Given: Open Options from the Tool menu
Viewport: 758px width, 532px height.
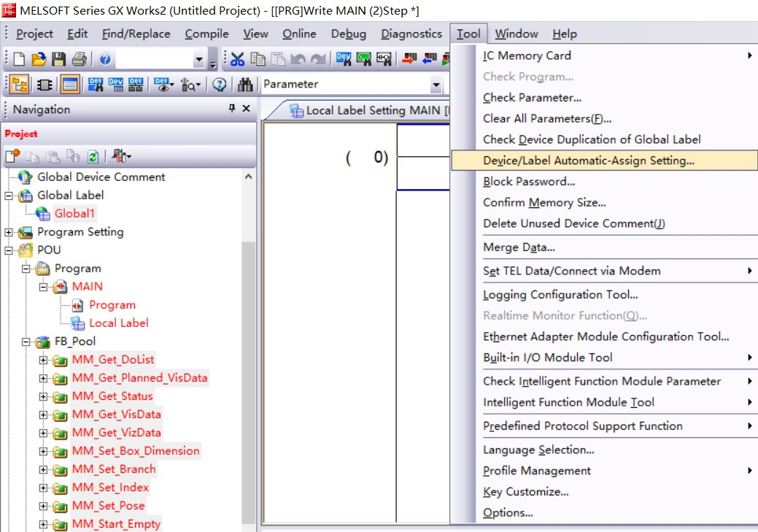Looking at the screenshot, I should (508, 512).
